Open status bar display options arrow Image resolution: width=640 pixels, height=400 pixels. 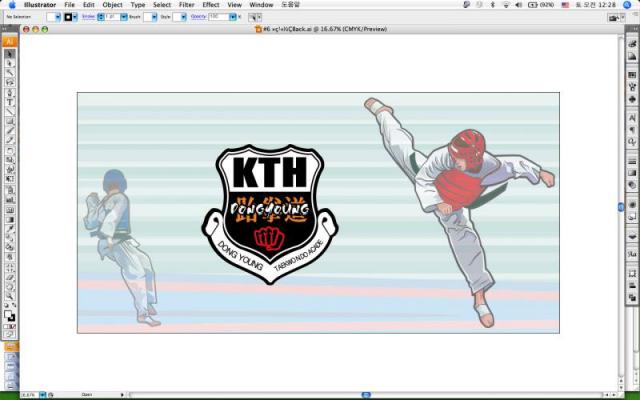pyautogui.click(x=122, y=395)
